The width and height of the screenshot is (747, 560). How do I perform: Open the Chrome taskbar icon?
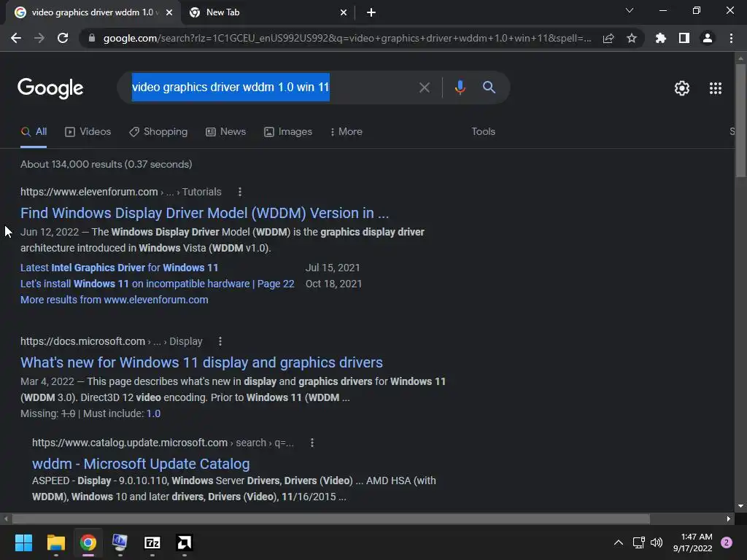tap(88, 542)
